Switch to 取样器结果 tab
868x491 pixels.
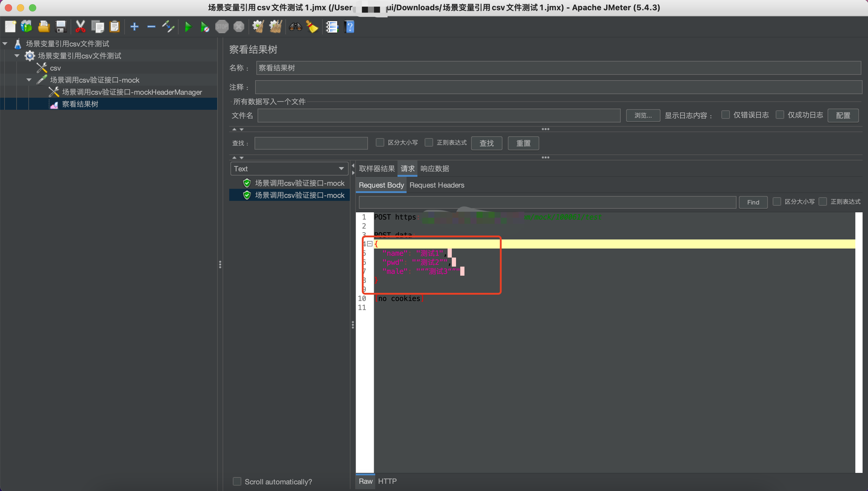pyautogui.click(x=377, y=169)
